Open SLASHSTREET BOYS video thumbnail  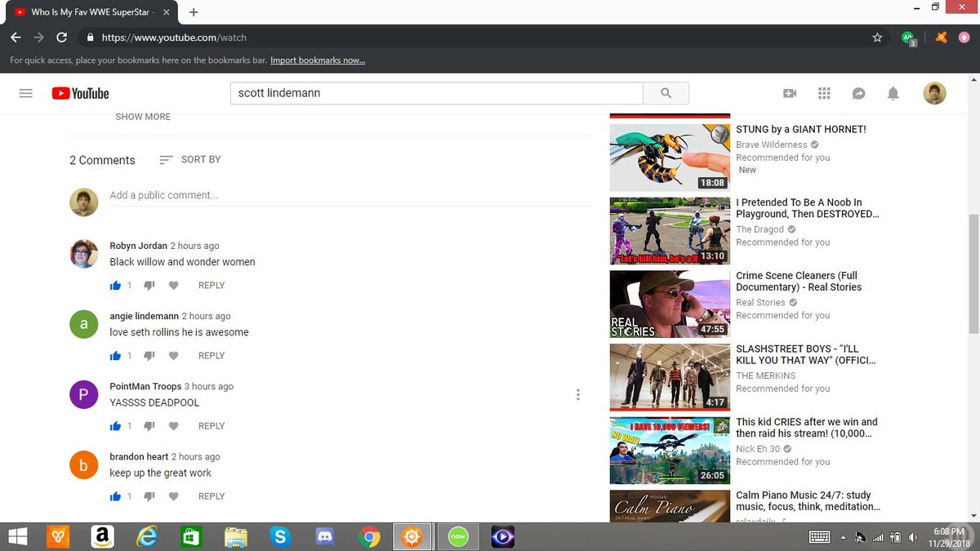click(670, 377)
